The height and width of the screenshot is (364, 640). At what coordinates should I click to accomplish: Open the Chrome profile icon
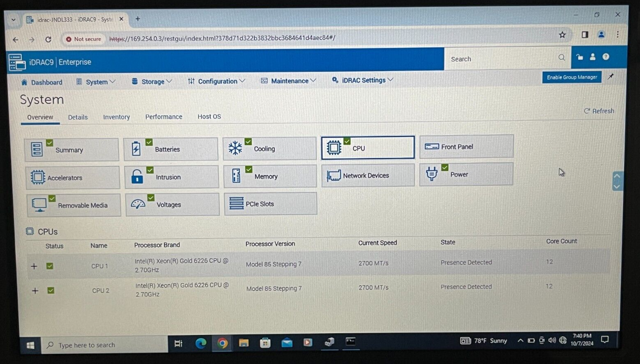tap(601, 34)
